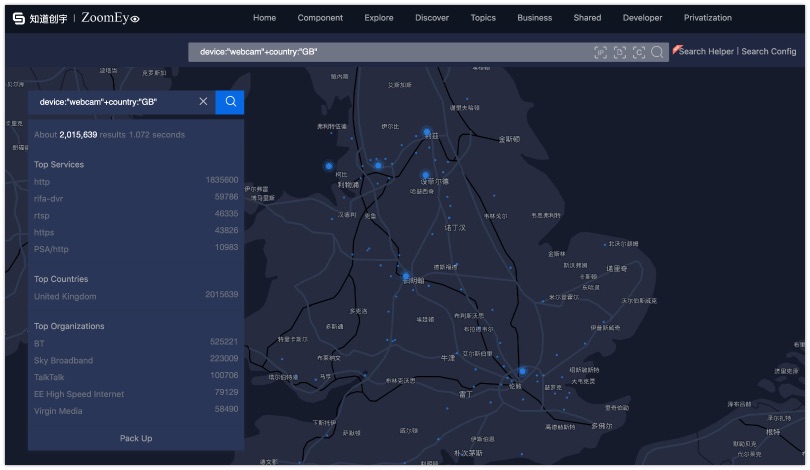Click the glowing map marker over Manchester
The height and width of the screenshot is (470, 810).
(378, 165)
